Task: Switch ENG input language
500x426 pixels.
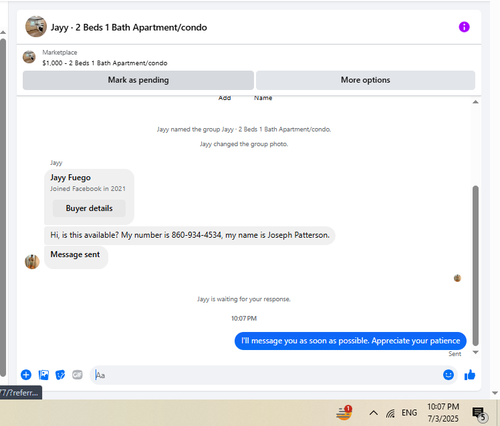Action: coord(409,413)
